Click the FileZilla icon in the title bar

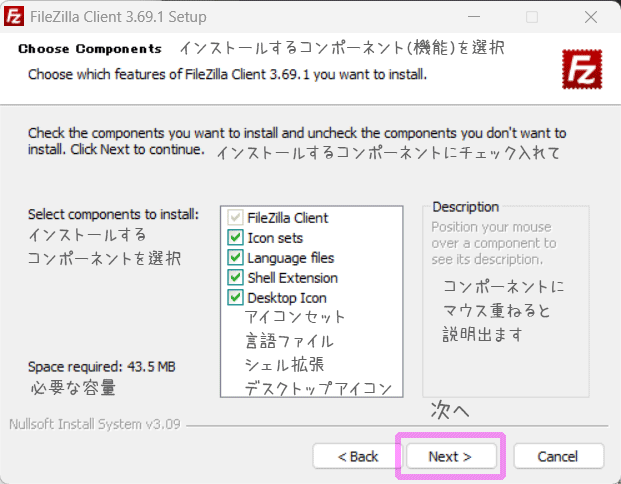tap(14, 17)
